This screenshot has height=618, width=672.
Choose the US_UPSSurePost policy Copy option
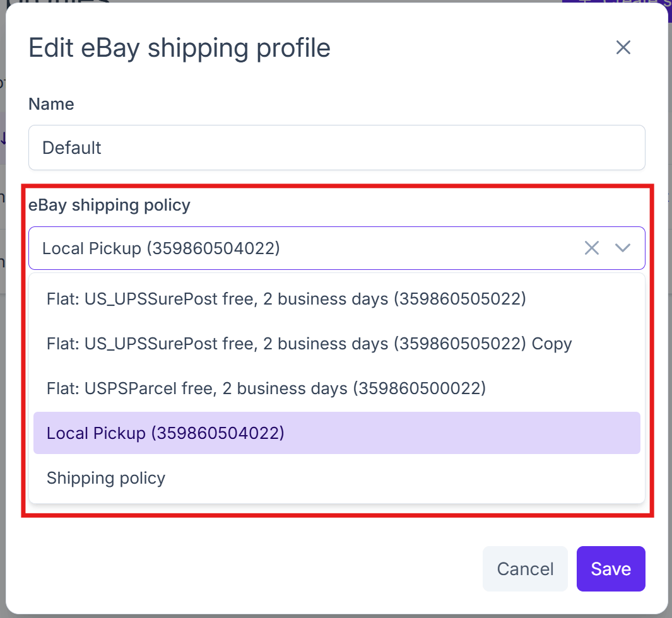coord(309,344)
